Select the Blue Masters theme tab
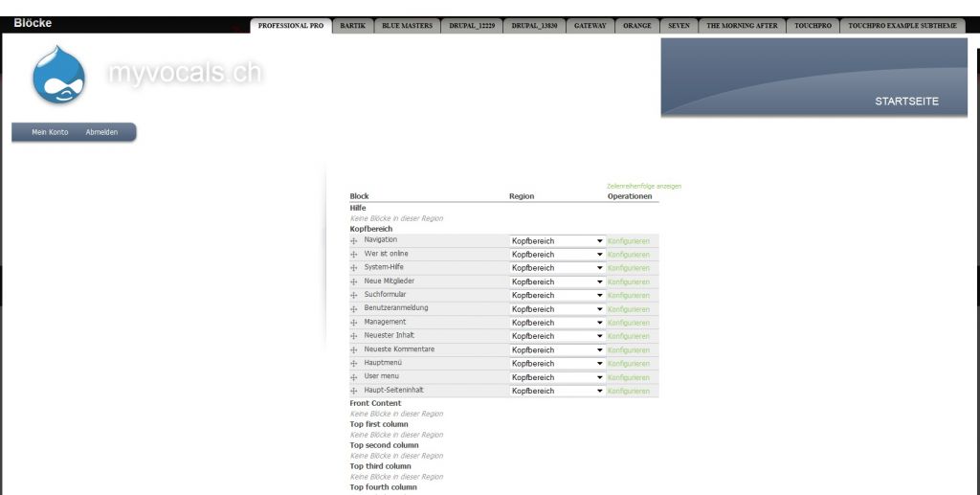This screenshot has height=495, width=980. click(407, 26)
